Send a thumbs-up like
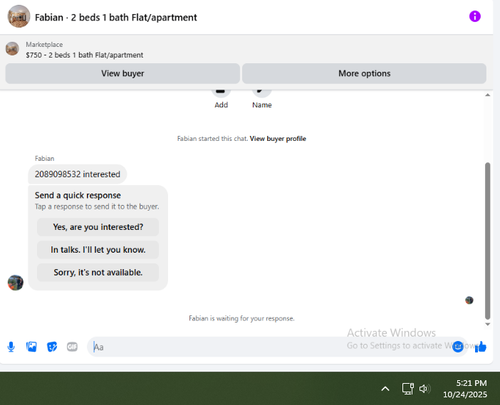Viewport: 500px width, 405px height. click(x=481, y=347)
